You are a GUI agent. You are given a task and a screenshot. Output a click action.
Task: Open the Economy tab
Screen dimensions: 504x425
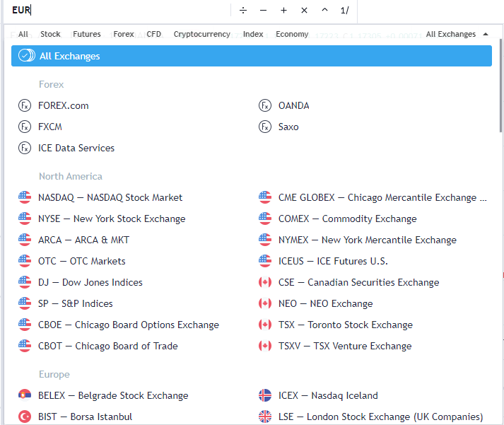pos(292,34)
